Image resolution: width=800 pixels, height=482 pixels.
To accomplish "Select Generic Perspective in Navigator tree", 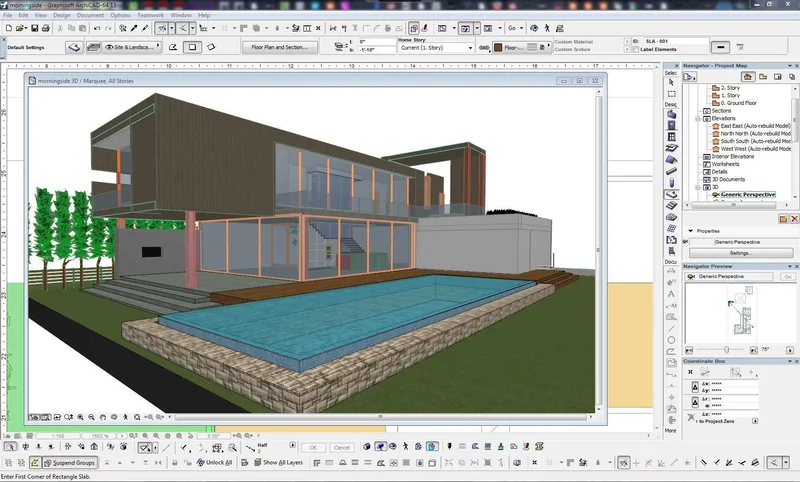I will pos(747,195).
